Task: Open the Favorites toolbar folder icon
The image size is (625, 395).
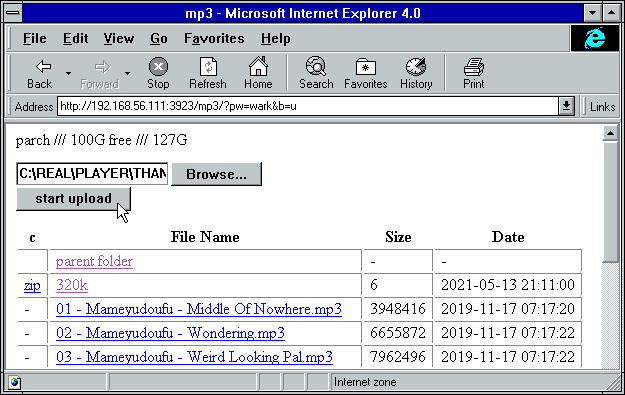Action: [x=366, y=67]
